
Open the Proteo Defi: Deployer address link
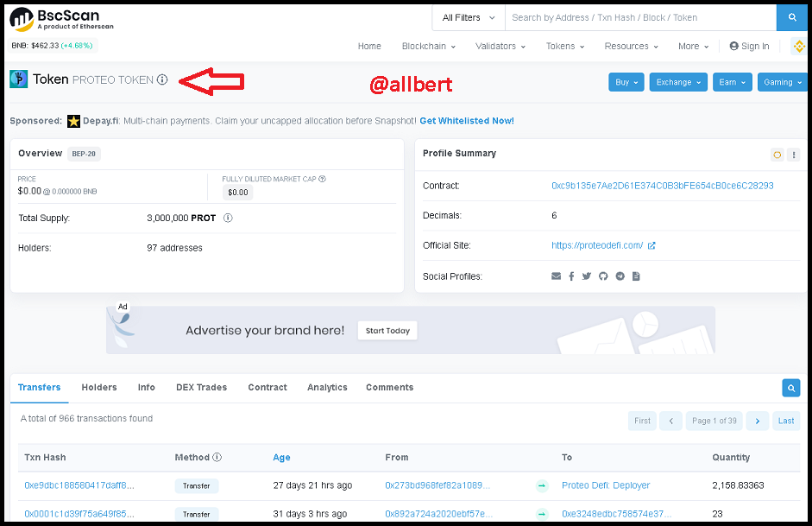click(x=606, y=485)
